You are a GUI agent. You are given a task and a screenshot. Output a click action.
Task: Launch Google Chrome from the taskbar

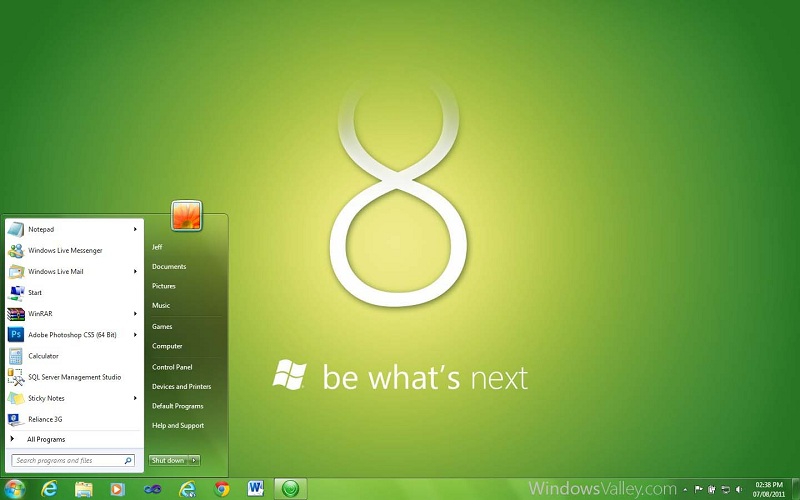221,489
